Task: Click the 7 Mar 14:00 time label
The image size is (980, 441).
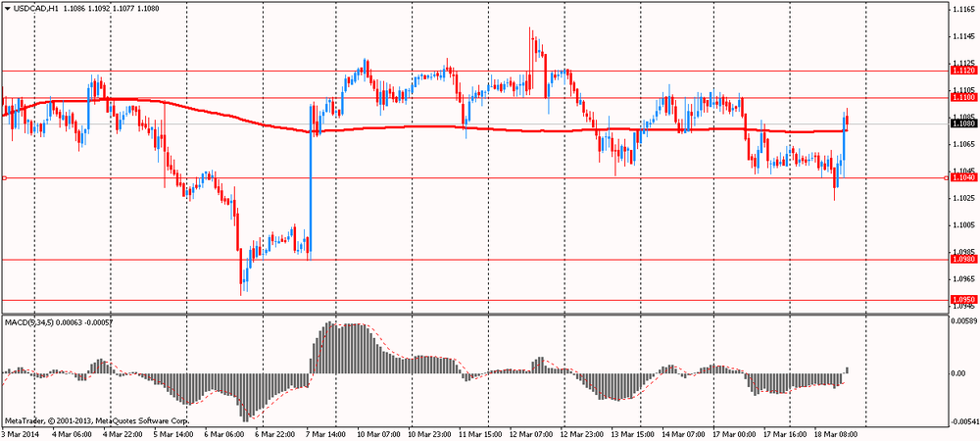Action: [326, 432]
